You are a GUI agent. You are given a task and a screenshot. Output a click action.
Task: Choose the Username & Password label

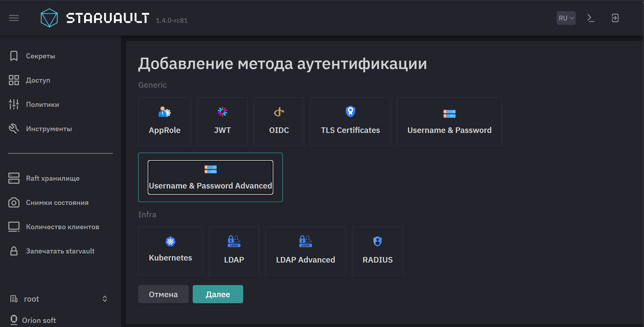[450, 130]
